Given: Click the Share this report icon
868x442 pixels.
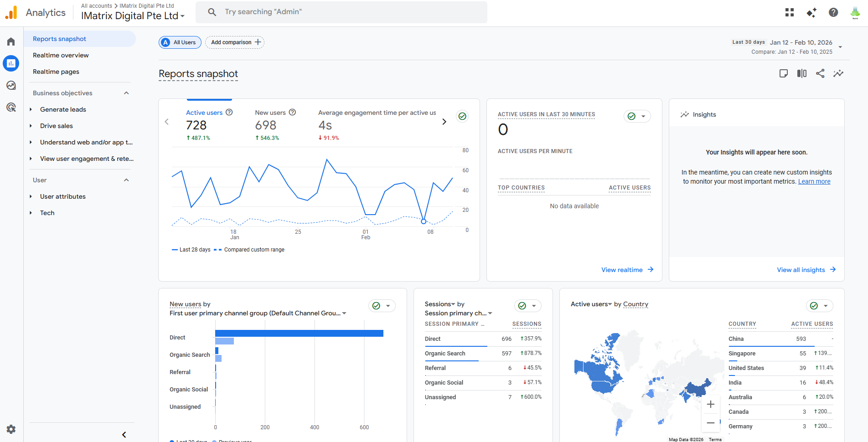Looking at the screenshot, I should click(x=820, y=73).
